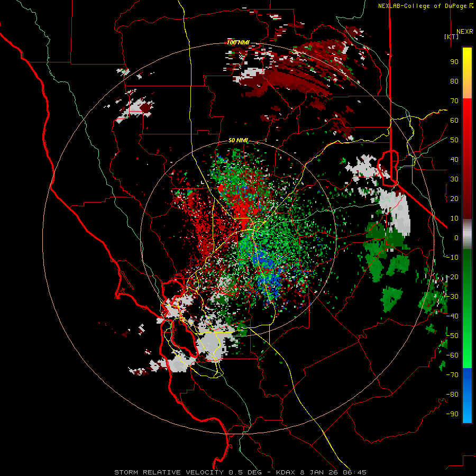This screenshot has width=476, height=476.
Task: Click the KDAX radar site identifier in the caption
Action: pos(287,472)
